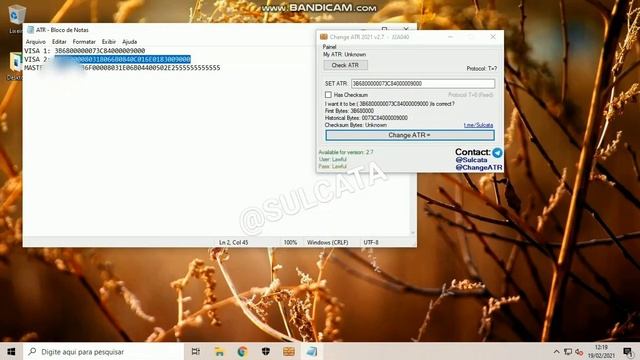
Task: Click the volume icon in system tray
Action: 579,352
